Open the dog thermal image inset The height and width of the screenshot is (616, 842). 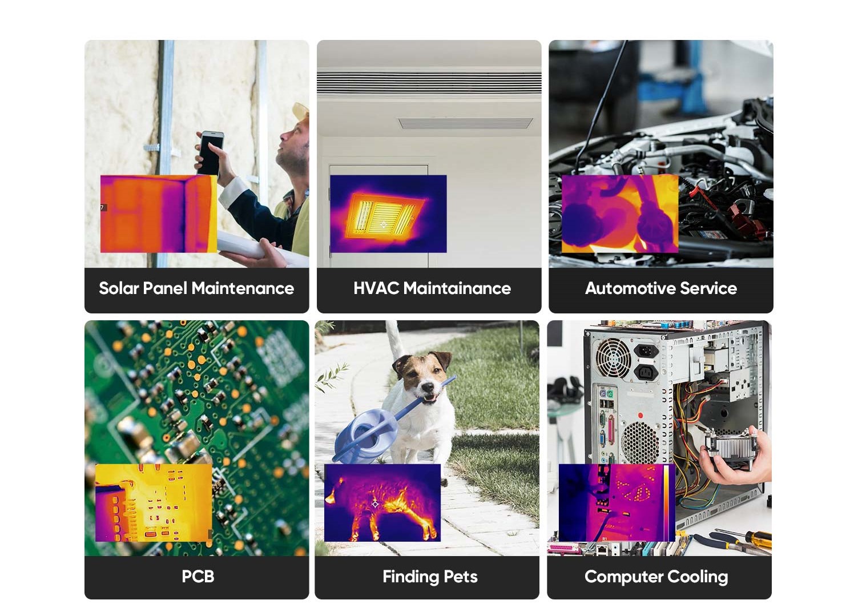pyautogui.click(x=382, y=502)
